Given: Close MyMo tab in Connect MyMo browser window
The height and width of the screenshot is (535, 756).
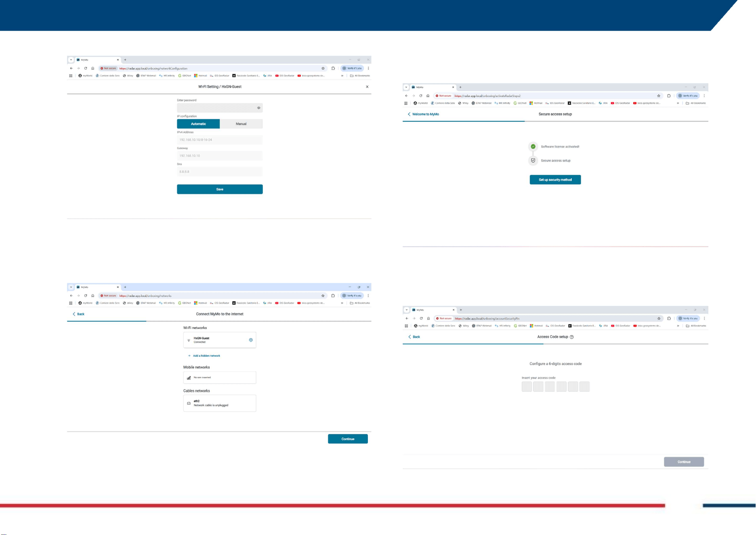Looking at the screenshot, I should 118,287.
